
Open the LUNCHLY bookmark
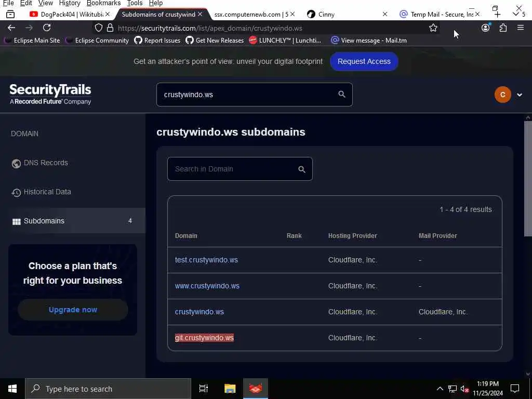coord(285,41)
